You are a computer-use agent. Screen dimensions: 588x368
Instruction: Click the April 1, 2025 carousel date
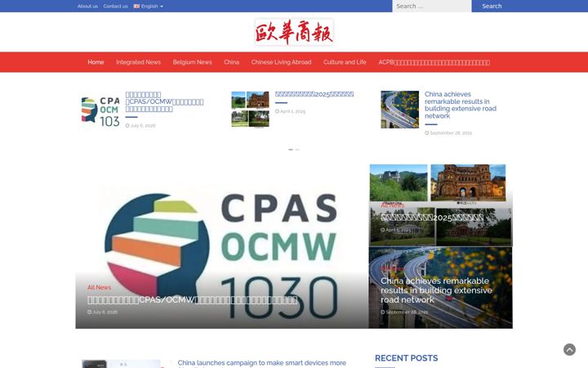(290, 111)
